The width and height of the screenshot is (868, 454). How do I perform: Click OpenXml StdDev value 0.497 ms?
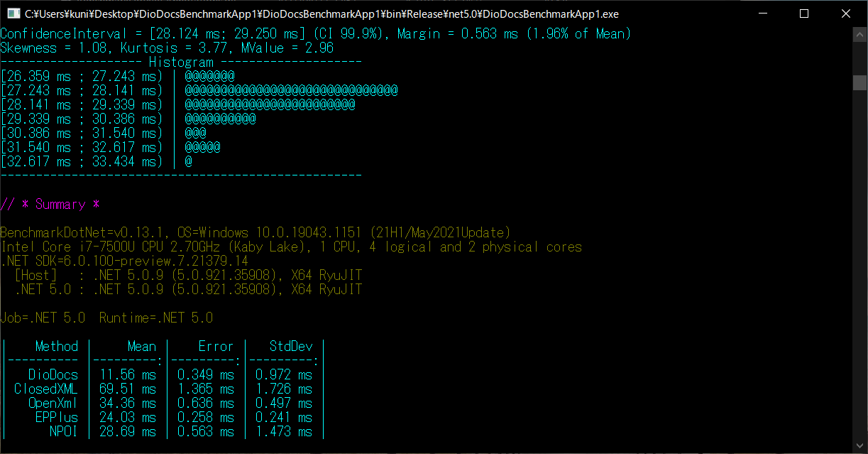tap(284, 403)
